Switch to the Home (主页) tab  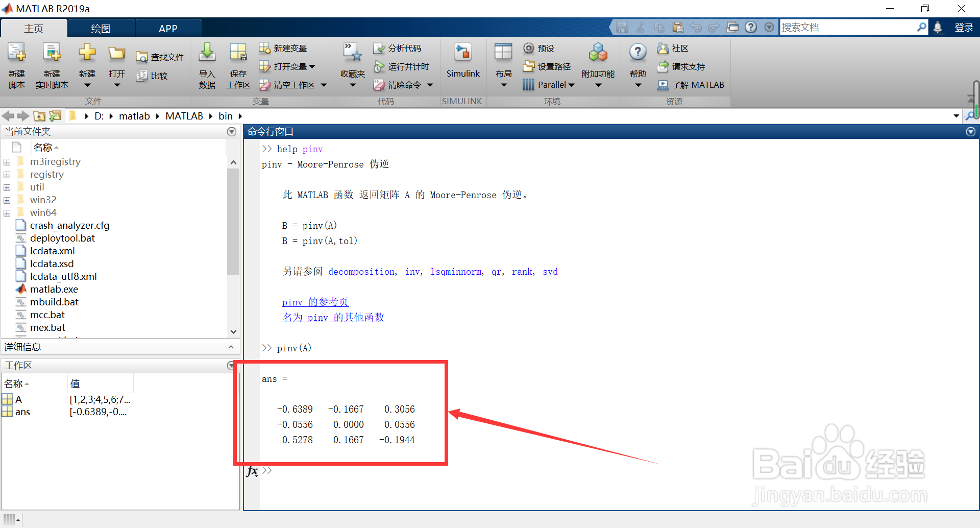tap(34, 29)
